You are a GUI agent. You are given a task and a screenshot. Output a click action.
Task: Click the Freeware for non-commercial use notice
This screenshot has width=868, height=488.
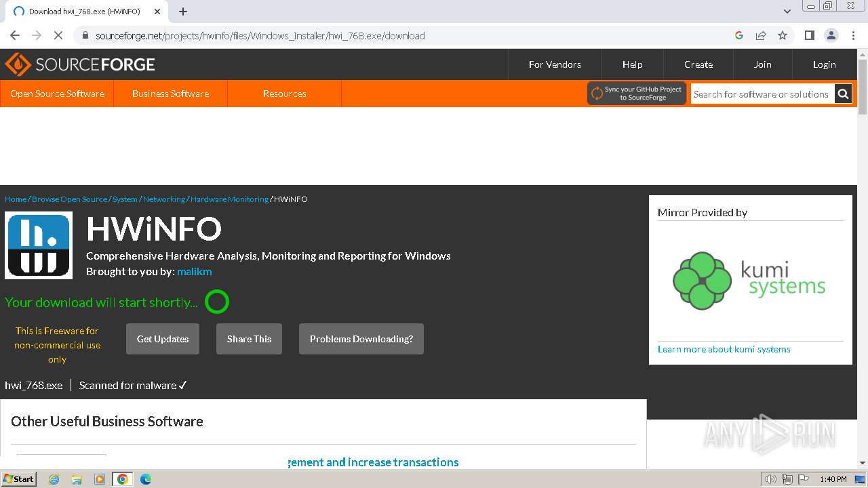[57, 345]
